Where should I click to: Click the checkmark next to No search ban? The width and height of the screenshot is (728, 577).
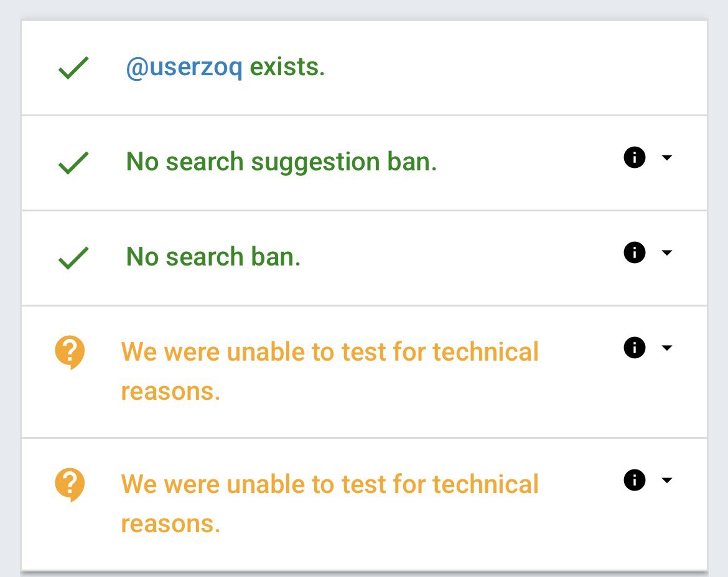pyautogui.click(x=73, y=258)
